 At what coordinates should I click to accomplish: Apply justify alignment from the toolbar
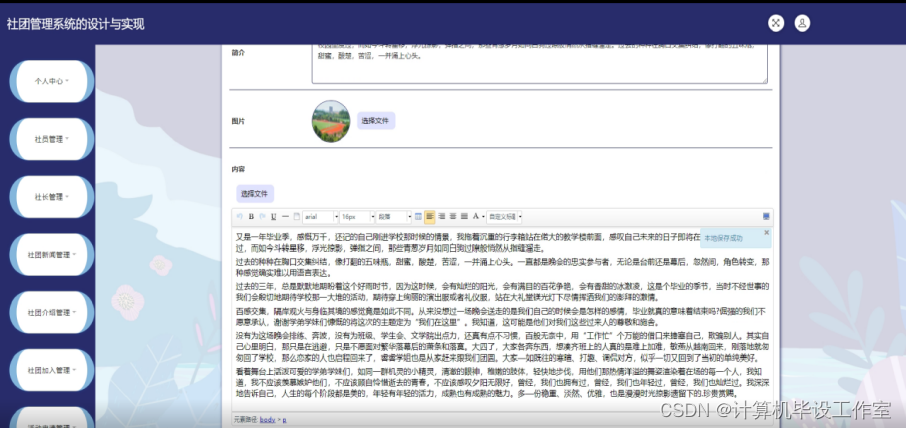coord(465,216)
